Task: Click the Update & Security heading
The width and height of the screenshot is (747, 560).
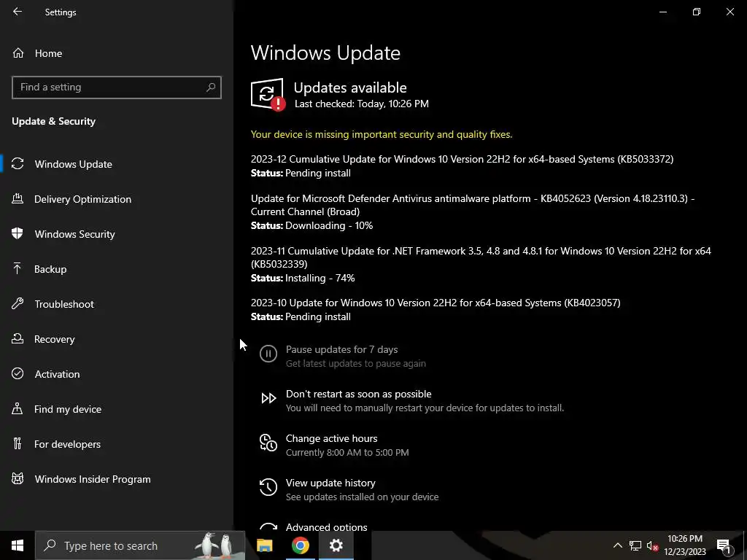Action: point(53,121)
